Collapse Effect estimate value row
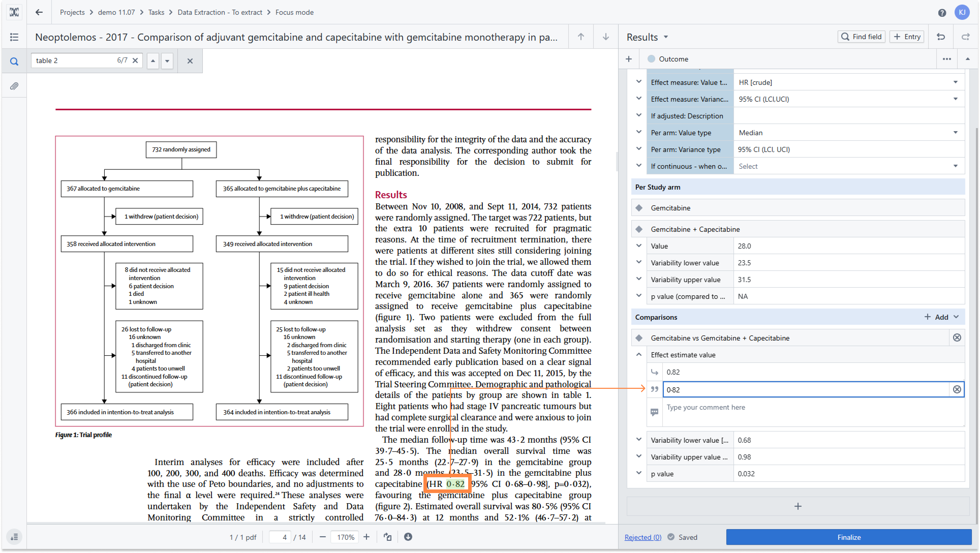The image size is (980, 553). point(639,355)
